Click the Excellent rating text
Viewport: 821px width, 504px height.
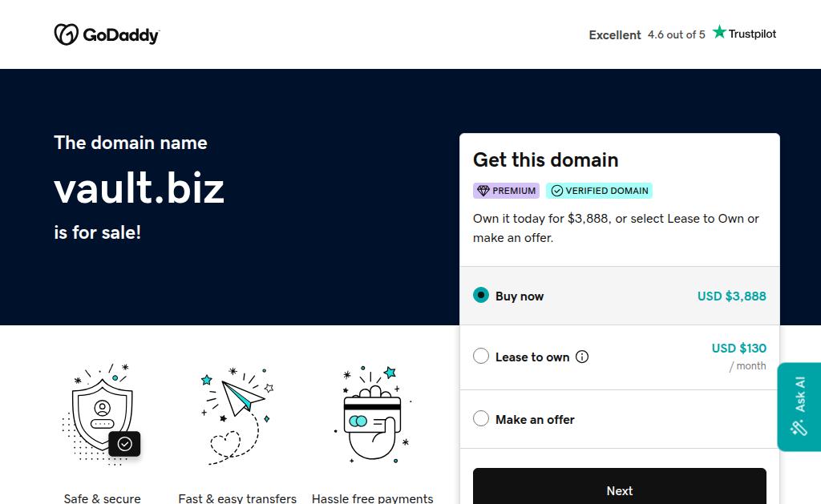click(x=615, y=35)
